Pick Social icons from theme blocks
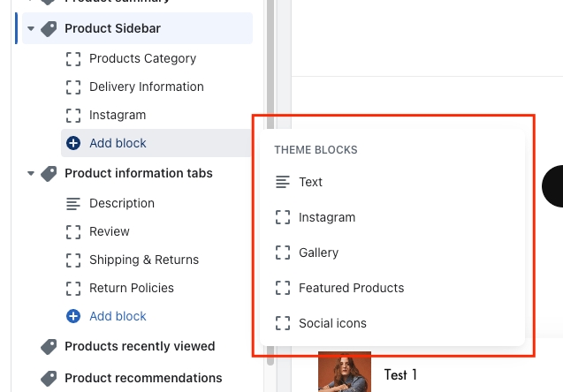 [332, 324]
